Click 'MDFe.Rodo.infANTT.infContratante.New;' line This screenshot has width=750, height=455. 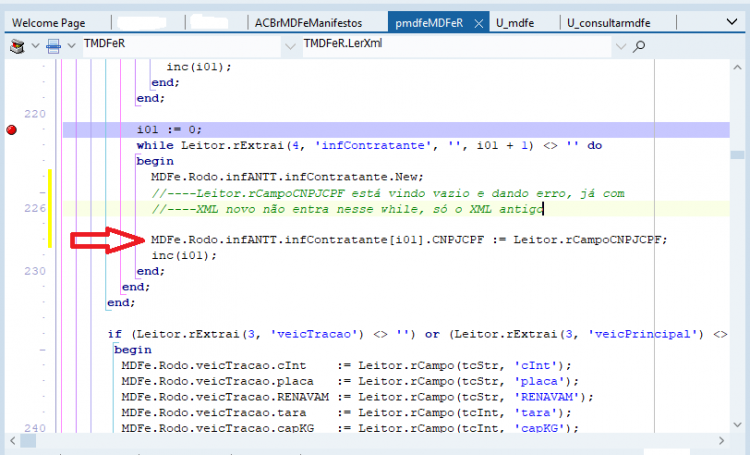tap(287, 177)
